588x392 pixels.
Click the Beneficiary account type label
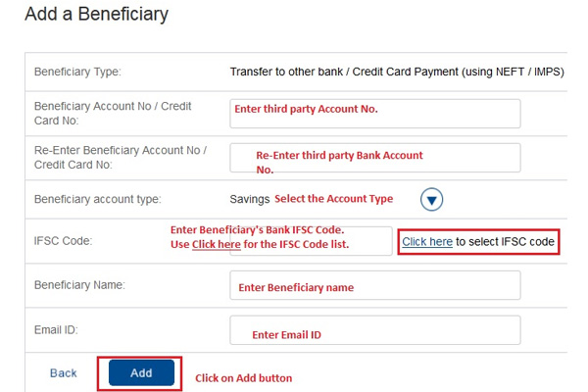point(97,199)
